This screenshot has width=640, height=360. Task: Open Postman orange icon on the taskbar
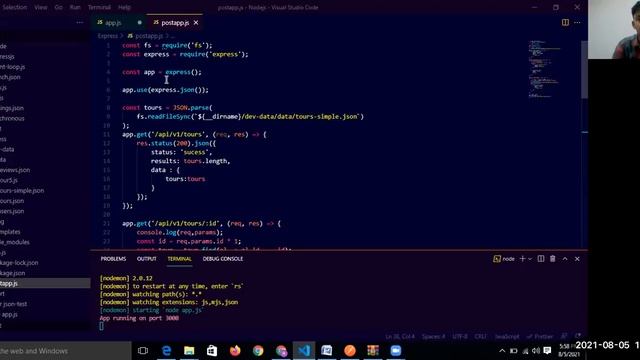350,351
